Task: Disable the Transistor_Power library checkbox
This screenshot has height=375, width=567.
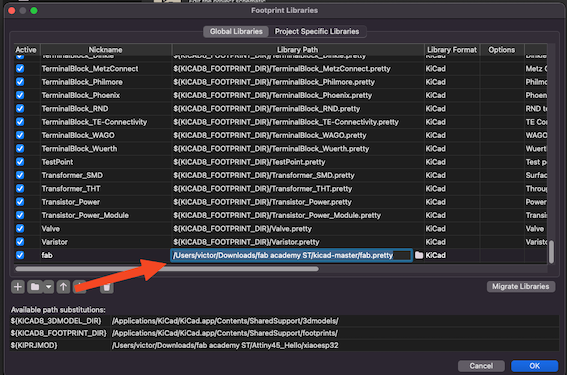Action: coord(20,202)
